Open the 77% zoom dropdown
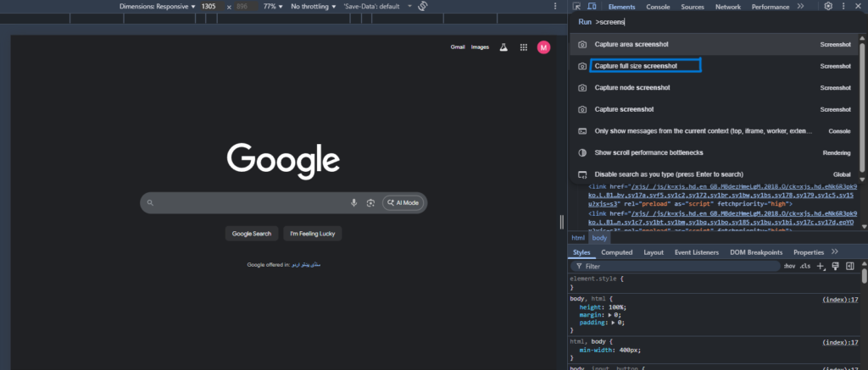868x370 pixels. click(273, 7)
